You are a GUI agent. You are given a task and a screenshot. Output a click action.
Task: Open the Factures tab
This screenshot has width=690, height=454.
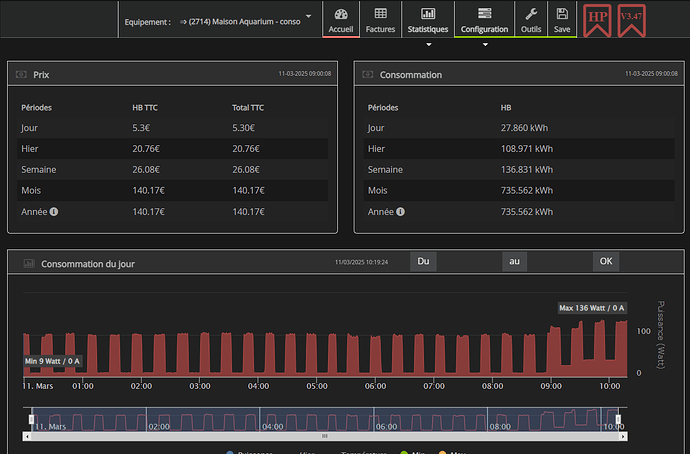coord(380,20)
